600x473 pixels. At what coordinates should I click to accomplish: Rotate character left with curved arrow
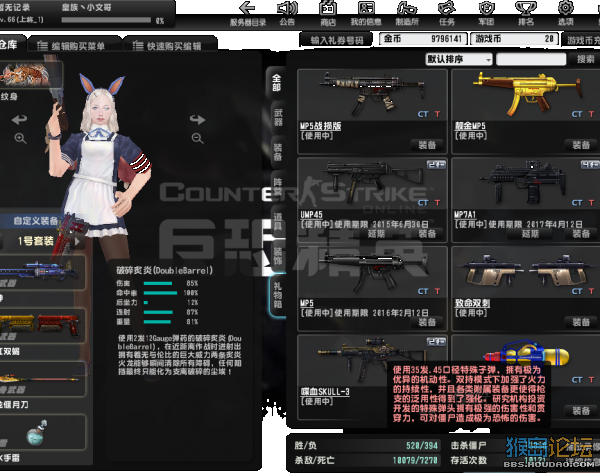click(20, 120)
